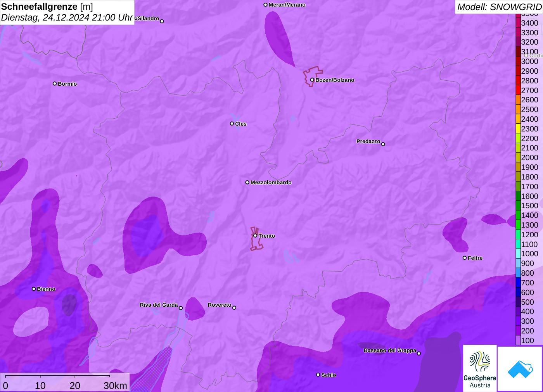Click the 200 legend value

(x=527, y=331)
